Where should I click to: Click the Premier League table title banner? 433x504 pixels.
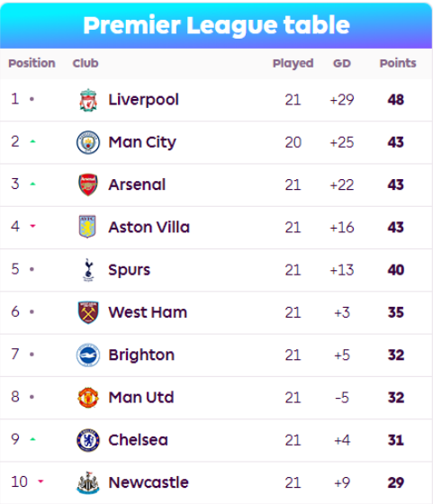pos(216,26)
